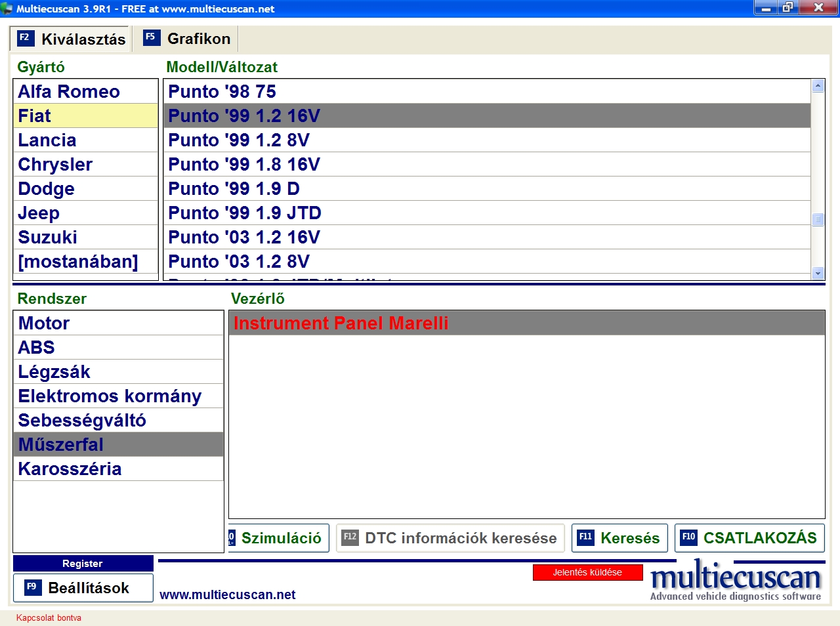Click the multiecuscan logo
Screen dimensions: 840x626
(736, 580)
